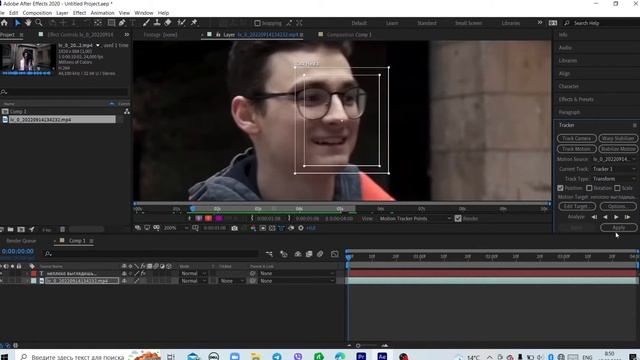The image size is (640, 360).
Task: Click the Warp Stabilizer button
Action: tap(618, 138)
